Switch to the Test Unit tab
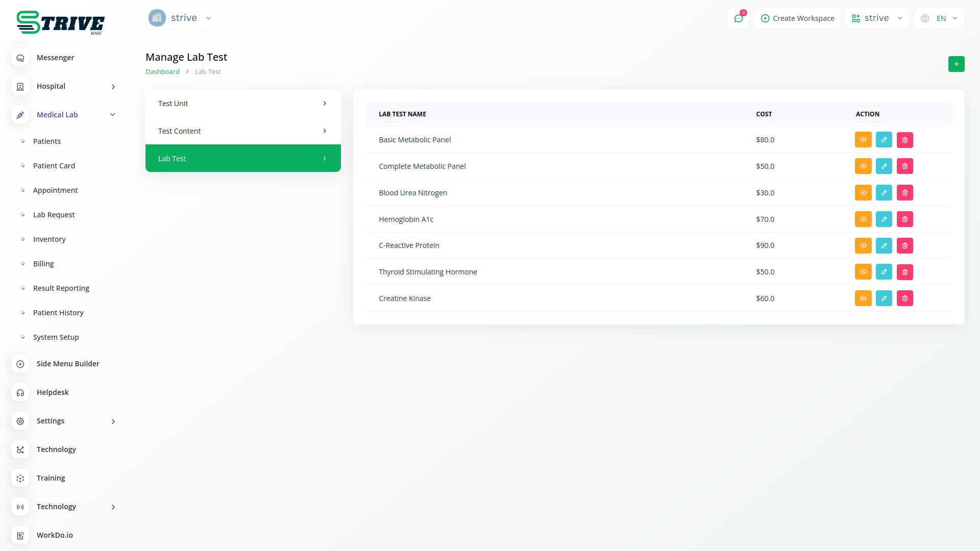This screenshot has height=551, width=980. click(x=242, y=104)
